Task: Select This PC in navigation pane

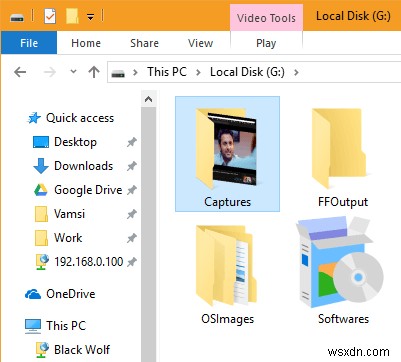Action: 66,325
